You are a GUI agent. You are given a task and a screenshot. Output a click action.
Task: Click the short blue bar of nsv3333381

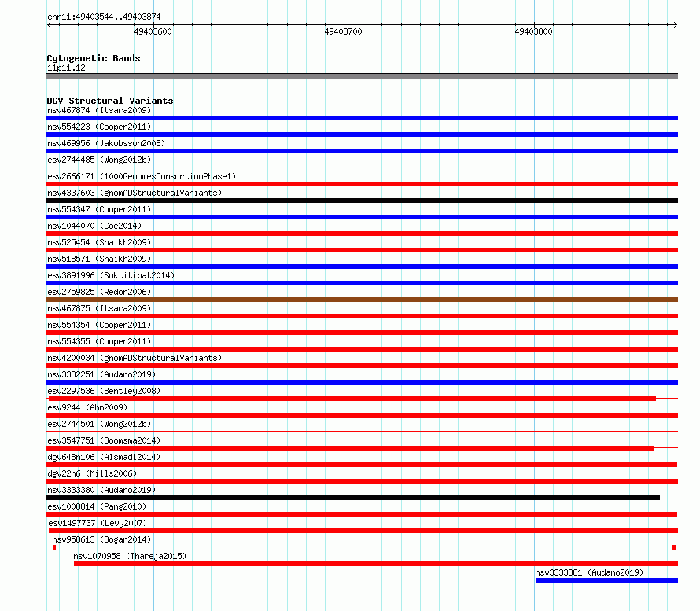tap(606, 580)
